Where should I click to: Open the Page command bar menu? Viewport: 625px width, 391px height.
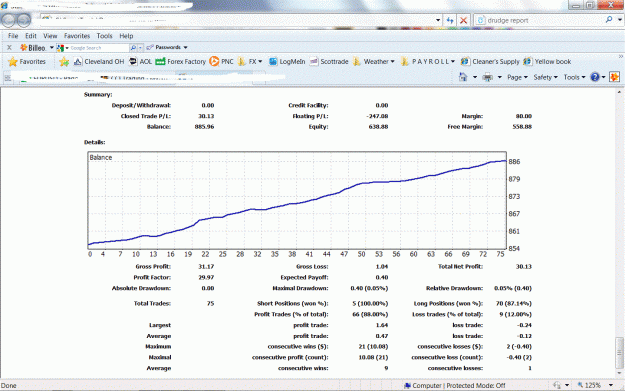tap(517, 77)
